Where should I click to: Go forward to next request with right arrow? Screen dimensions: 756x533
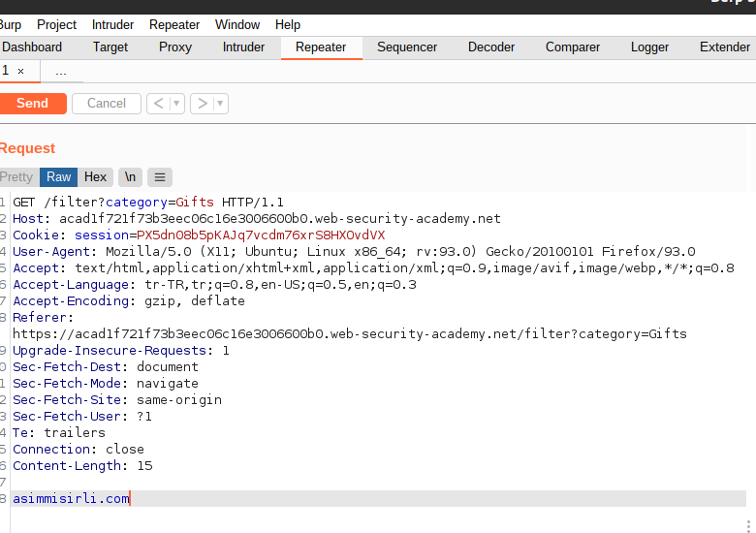(x=202, y=104)
